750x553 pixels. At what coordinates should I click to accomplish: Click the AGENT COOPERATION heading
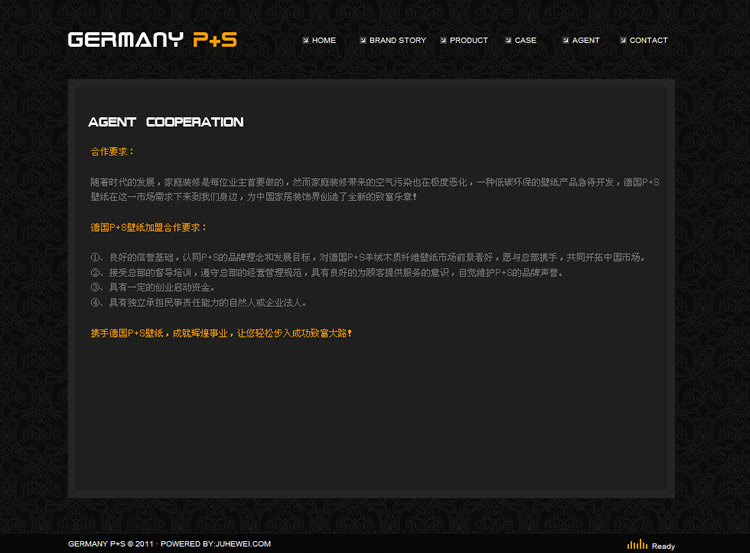pos(166,122)
